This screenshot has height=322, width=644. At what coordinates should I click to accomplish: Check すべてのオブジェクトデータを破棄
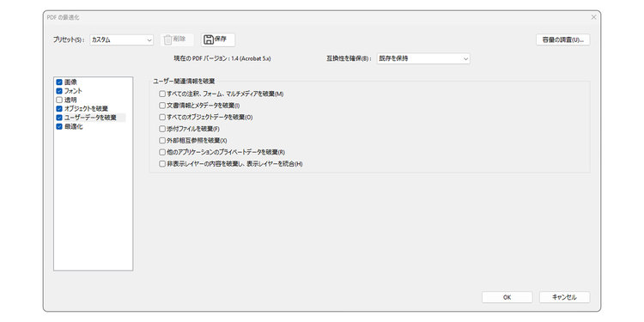click(x=162, y=117)
